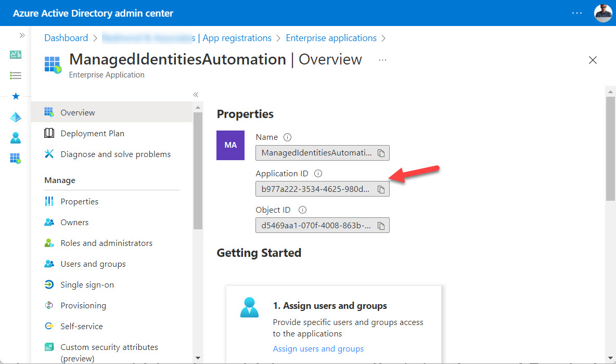Expand the collapsed left navigation rail
This screenshot has height=364, width=616.
click(21, 35)
